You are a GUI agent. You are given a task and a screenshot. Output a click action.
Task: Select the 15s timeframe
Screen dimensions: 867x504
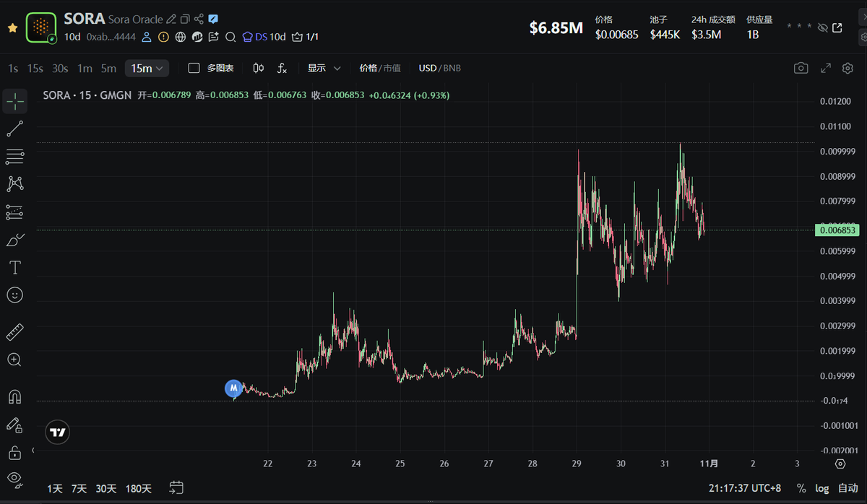[x=35, y=69]
